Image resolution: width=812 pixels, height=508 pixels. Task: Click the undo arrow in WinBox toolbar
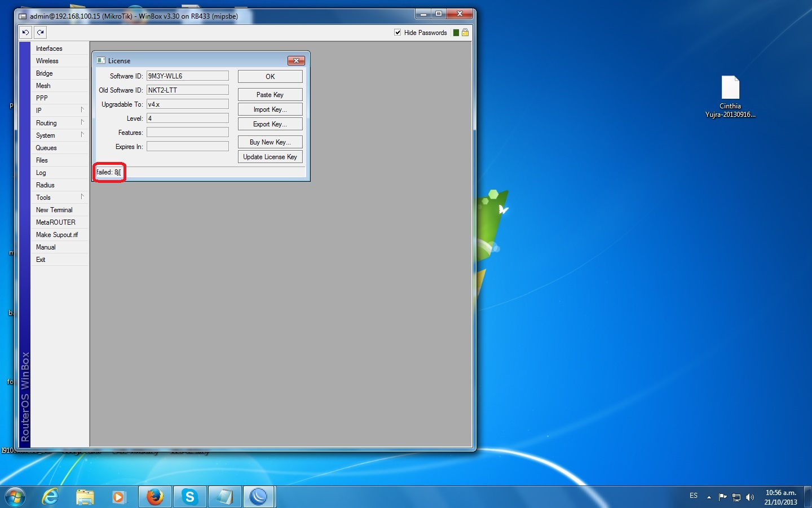(25, 33)
